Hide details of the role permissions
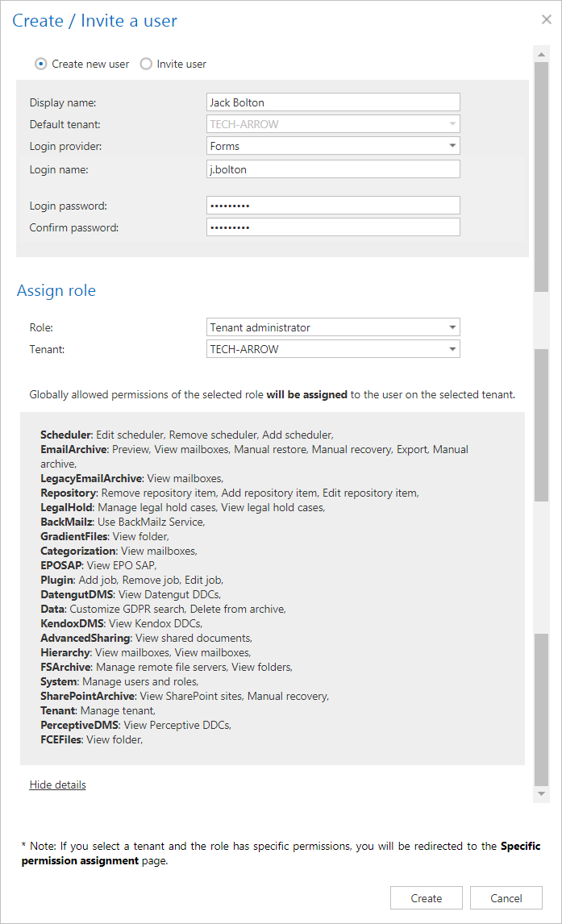Viewport: 562px width, 924px height. (57, 785)
